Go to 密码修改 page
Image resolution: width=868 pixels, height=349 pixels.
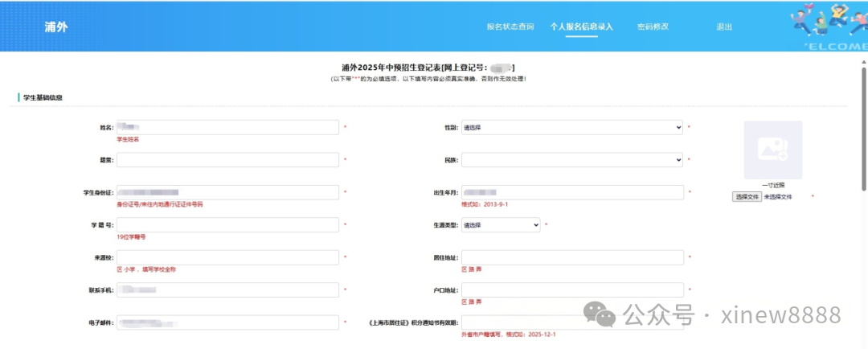pos(653,27)
